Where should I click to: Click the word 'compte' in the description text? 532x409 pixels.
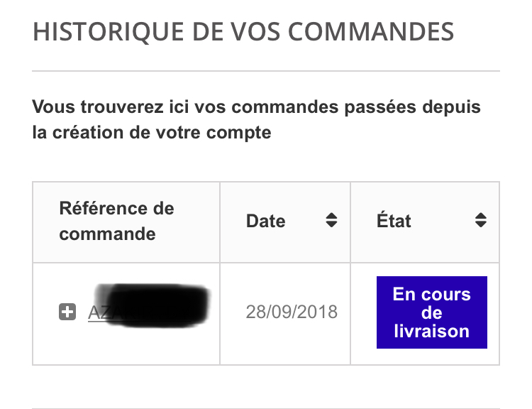[x=238, y=133]
